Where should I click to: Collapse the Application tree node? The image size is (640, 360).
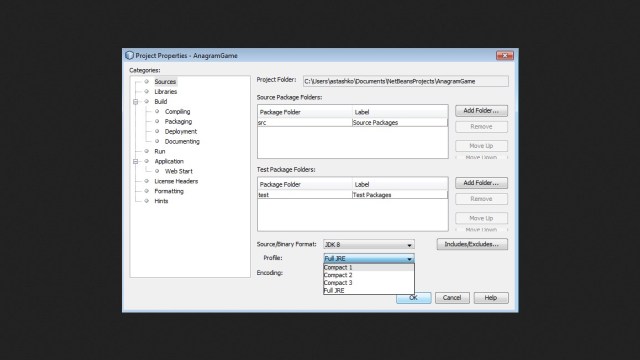tap(136, 161)
